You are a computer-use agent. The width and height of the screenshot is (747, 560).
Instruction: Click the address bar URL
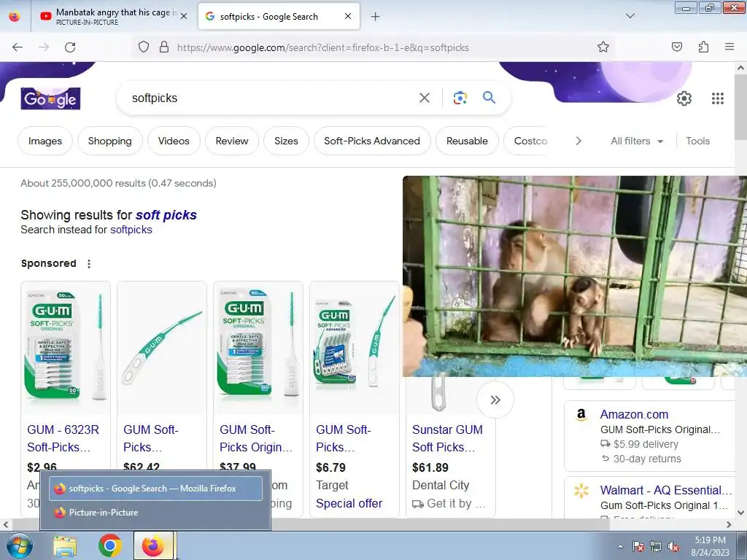point(323,47)
